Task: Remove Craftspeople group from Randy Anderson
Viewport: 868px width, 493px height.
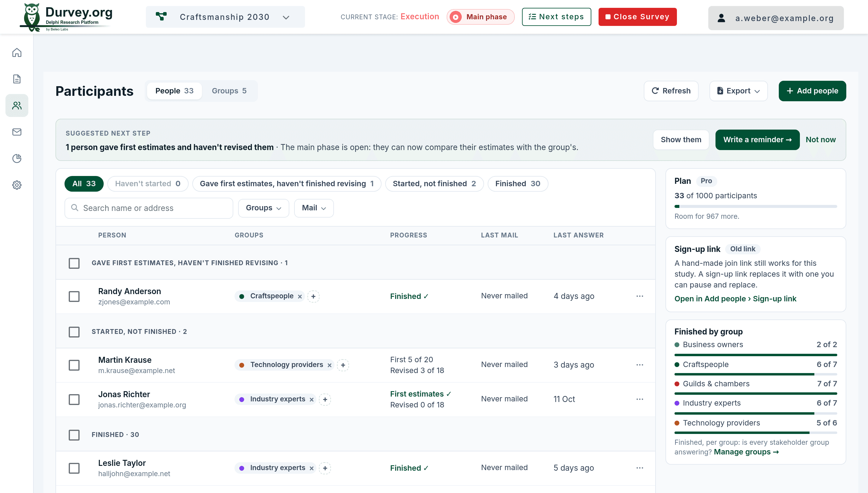Action: click(x=300, y=297)
